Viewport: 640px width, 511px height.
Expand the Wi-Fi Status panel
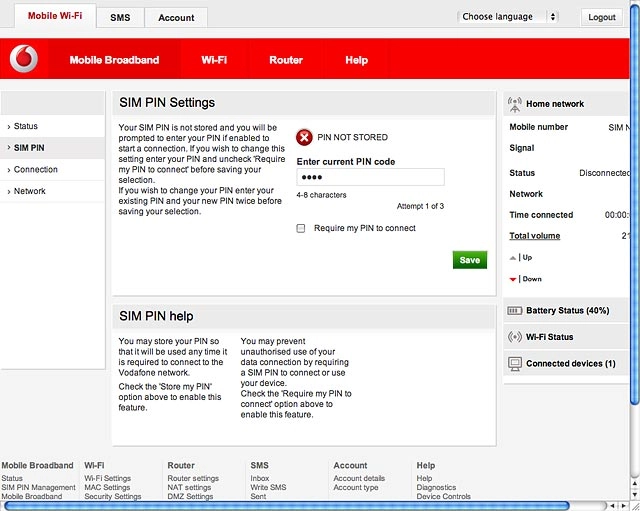567,337
